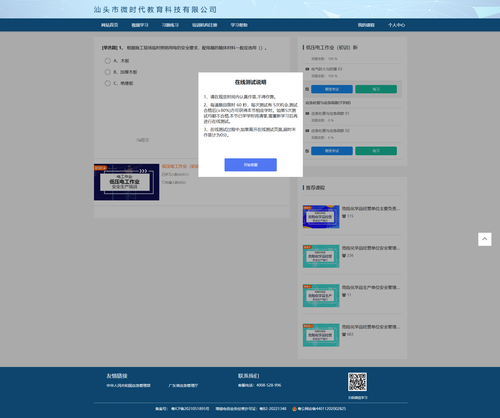Screen dimensions: 500x418
Task: Open recommended course thumbnail with 236 learners
Action: coord(321,256)
